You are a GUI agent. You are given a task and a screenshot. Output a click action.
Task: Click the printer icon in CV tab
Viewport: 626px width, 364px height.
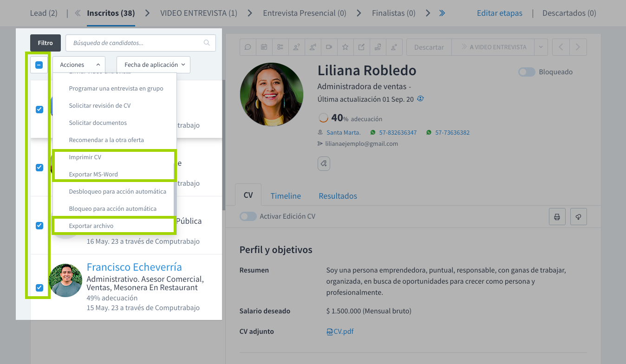(x=557, y=217)
